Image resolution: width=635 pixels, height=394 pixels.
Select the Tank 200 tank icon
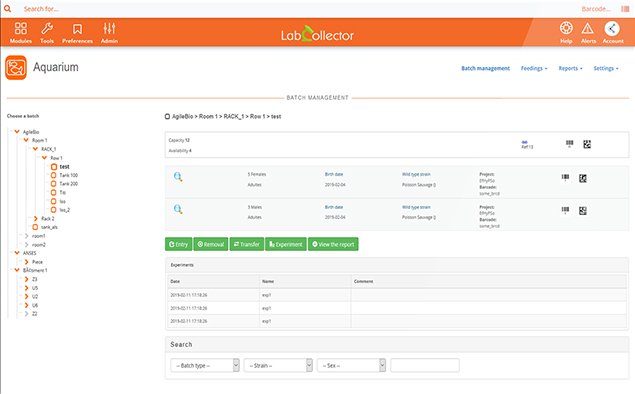point(53,183)
